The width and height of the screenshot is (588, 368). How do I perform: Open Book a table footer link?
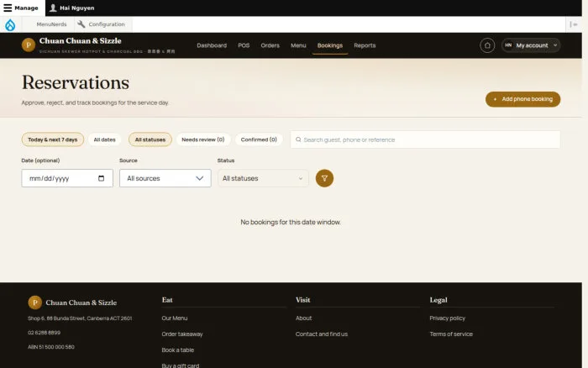pos(178,350)
